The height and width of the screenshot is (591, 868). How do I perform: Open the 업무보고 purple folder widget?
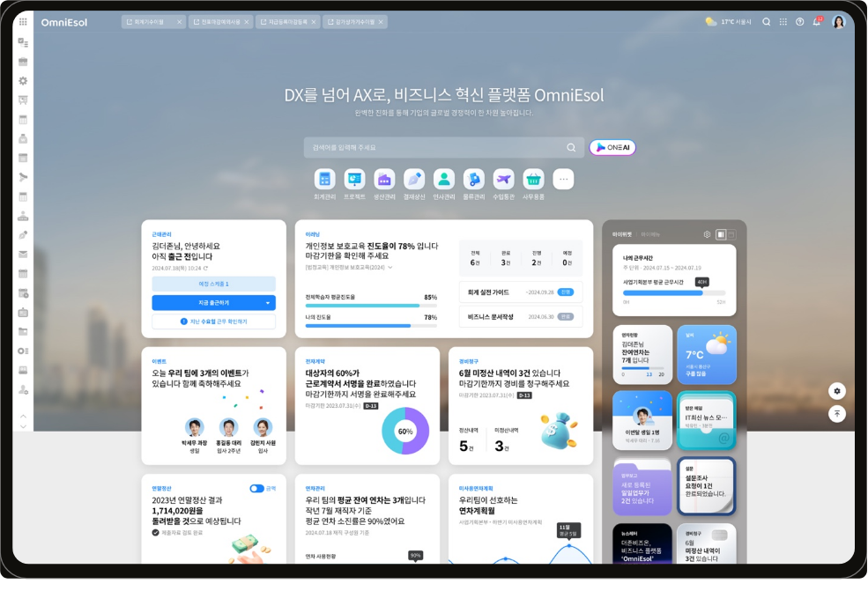pyautogui.click(x=642, y=486)
